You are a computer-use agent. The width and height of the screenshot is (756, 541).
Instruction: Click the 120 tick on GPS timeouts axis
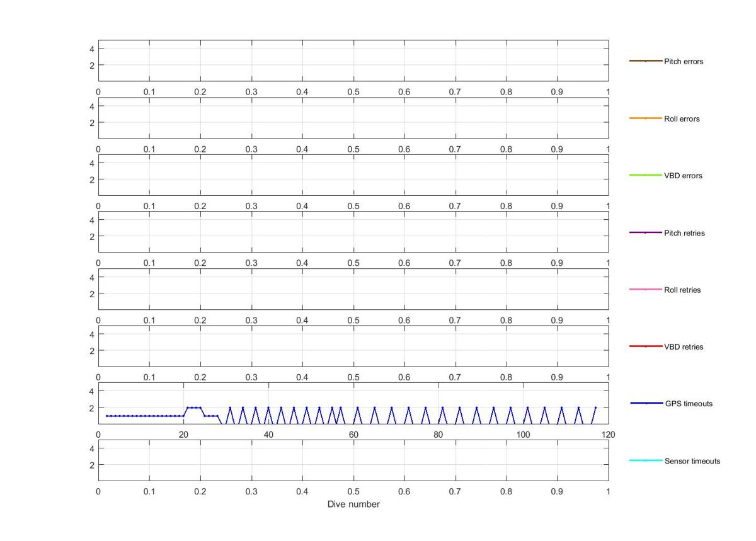(x=608, y=435)
